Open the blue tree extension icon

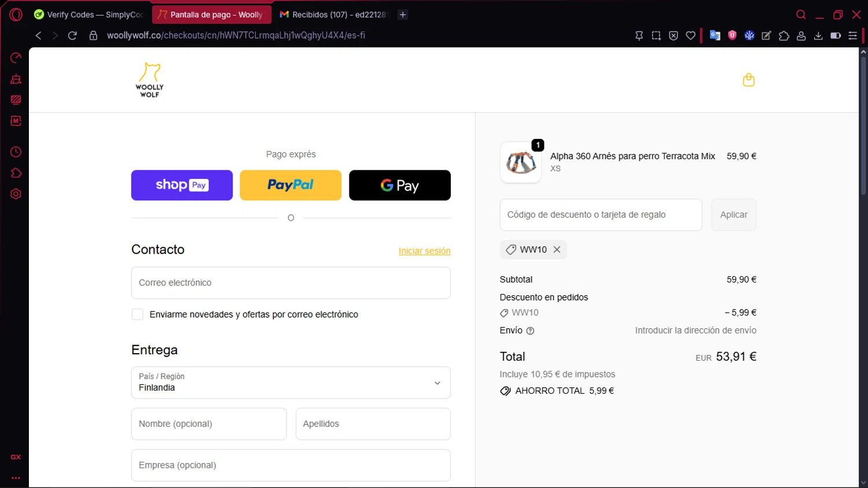coord(749,35)
